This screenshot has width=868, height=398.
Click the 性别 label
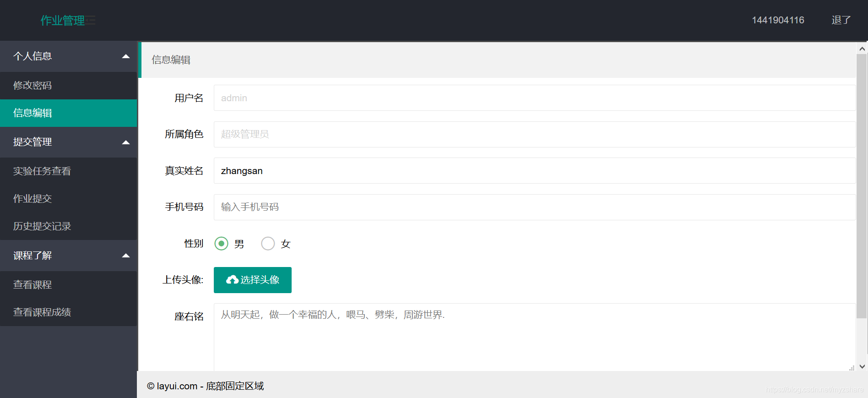pyautogui.click(x=194, y=244)
